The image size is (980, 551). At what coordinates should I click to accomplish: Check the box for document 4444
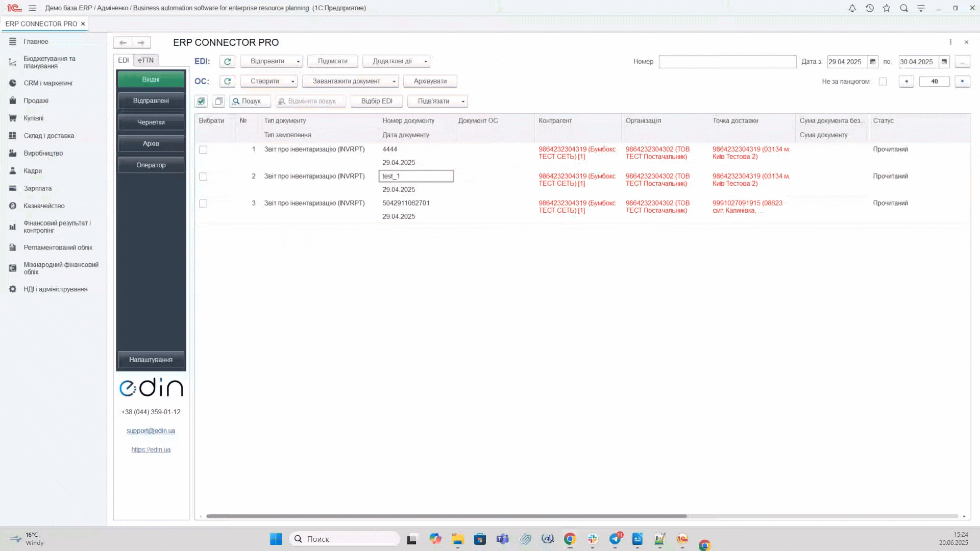(203, 149)
